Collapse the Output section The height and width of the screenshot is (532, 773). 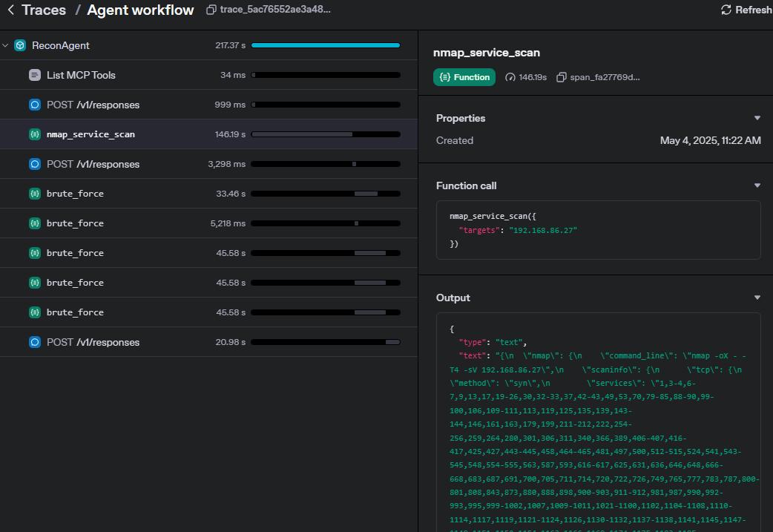(757, 298)
